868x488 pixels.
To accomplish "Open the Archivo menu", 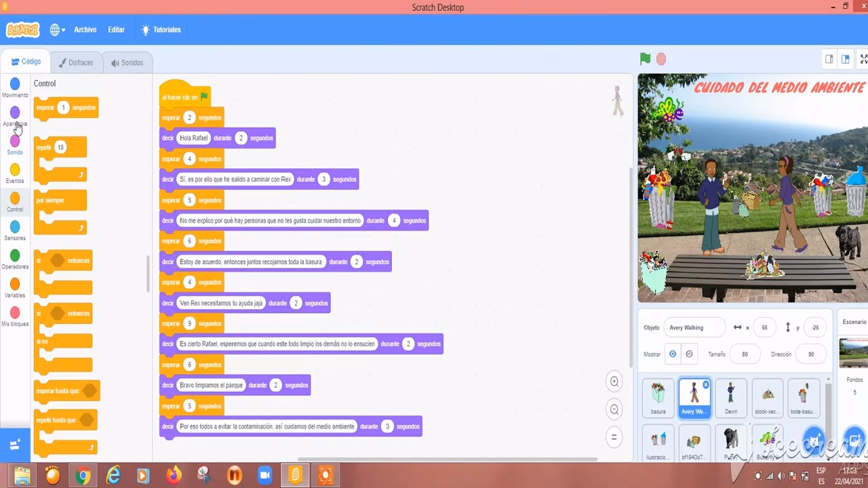I will (85, 30).
